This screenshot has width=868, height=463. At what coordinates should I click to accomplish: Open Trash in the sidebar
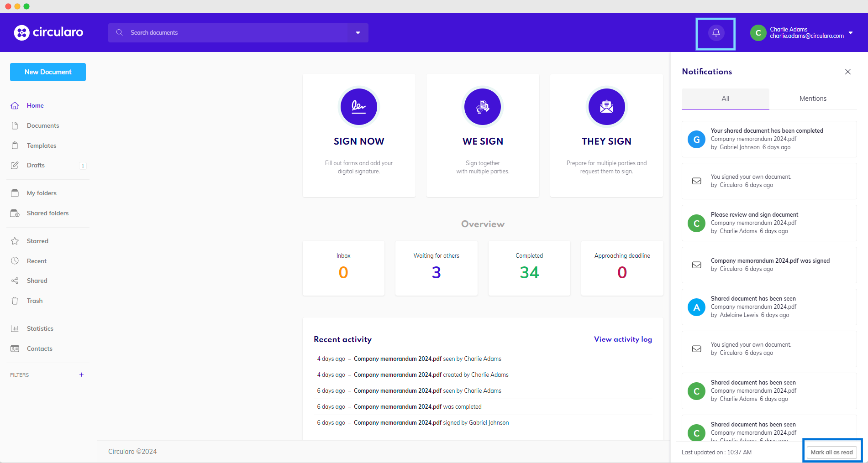[x=35, y=301]
